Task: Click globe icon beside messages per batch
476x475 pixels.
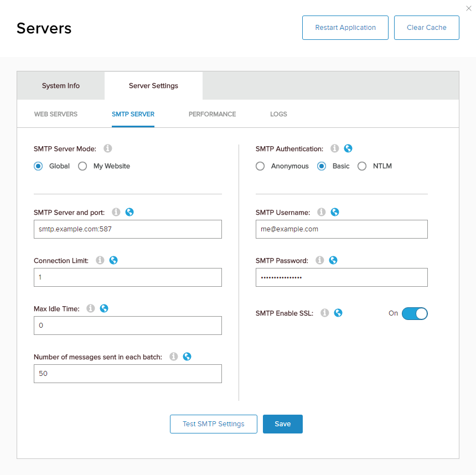Action: click(187, 357)
